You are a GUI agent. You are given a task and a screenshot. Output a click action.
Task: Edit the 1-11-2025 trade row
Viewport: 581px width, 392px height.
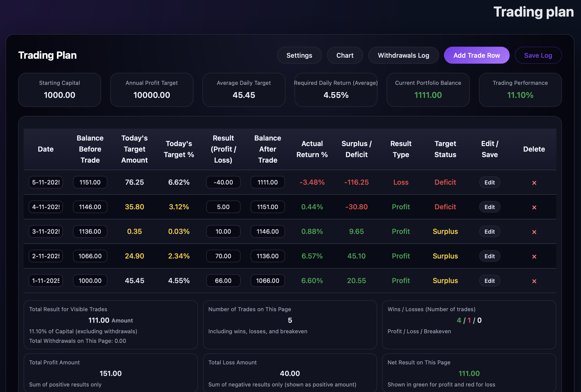click(489, 281)
